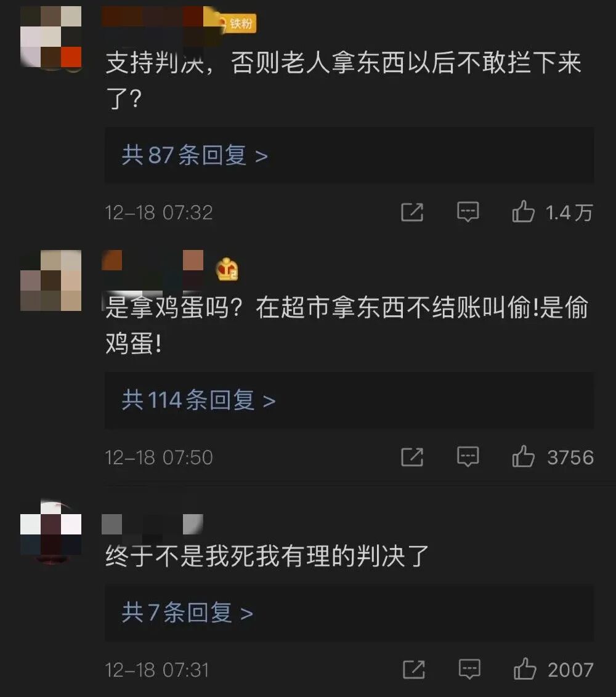This screenshot has width=616, height=697.
Task: Tap the crown membership badge
Action: 227,269
